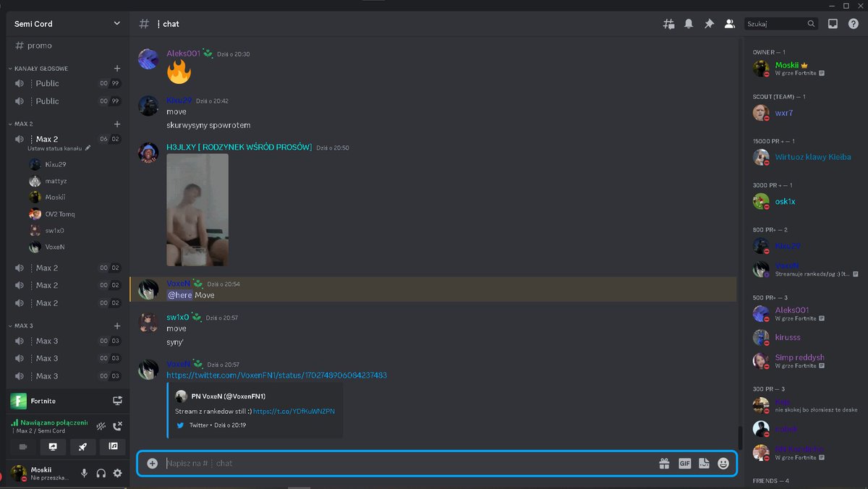This screenshot has height=489, width=868.
Task: Open user settings gear icon
Action: pyautogui.click(x=118, y=473)
